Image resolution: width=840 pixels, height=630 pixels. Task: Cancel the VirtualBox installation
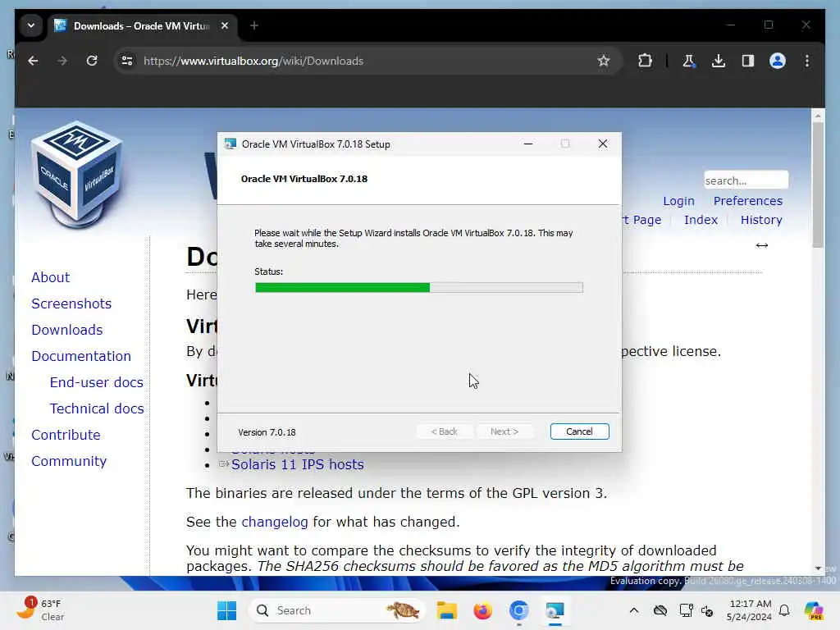point(580,431)
